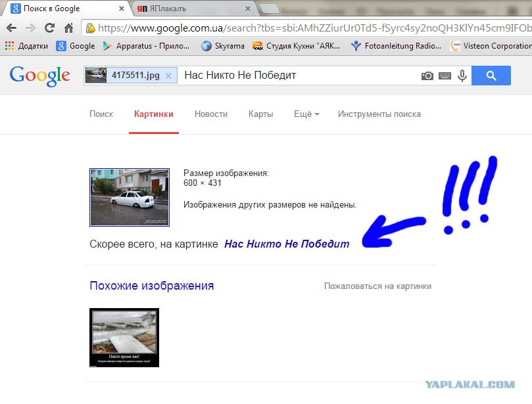Open the Apparatus bookmark
This screenshot has width=532, height=404.
coord(146,46)
